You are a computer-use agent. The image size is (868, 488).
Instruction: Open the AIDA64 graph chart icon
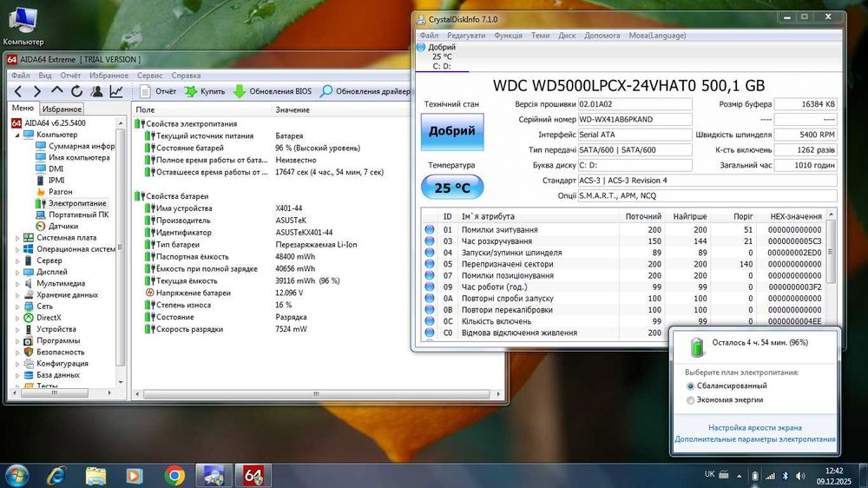(116, 91)
